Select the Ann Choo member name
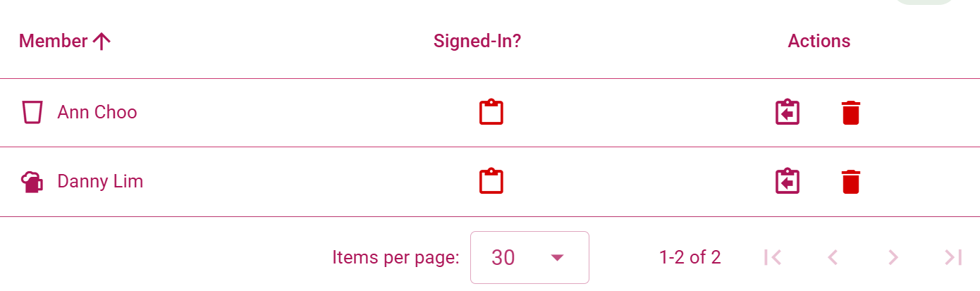This screenshot has height=291, width=980. point(97,113)
